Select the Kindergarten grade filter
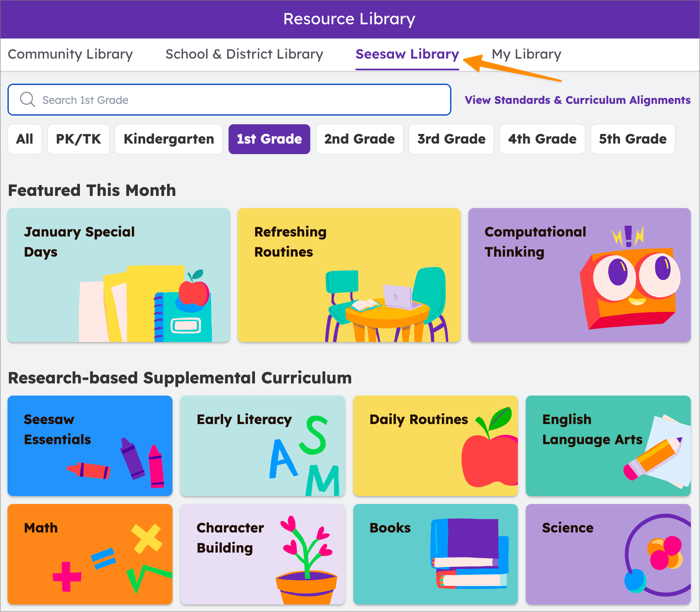700x612 pixels. tap(168, 139)
